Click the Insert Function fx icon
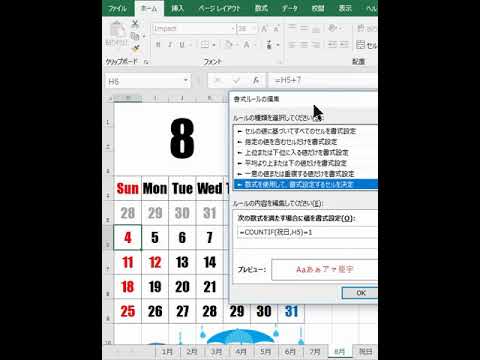Screen dimensions: 480x360 point(256,80)
